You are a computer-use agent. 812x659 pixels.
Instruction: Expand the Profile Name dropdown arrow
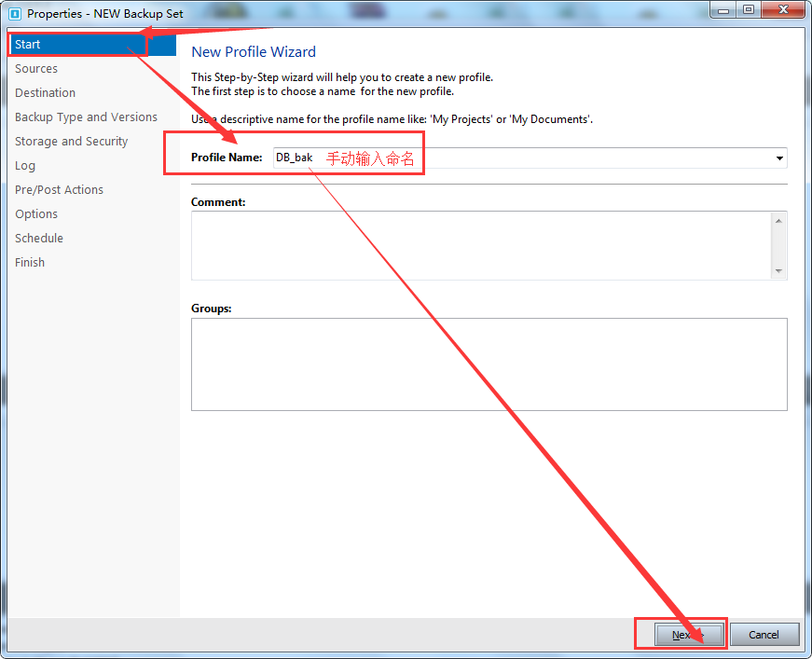click(x=779, y=158)
